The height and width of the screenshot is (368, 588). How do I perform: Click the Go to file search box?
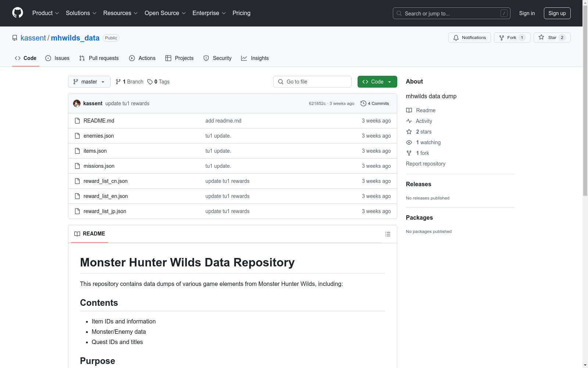pos(312,82)
